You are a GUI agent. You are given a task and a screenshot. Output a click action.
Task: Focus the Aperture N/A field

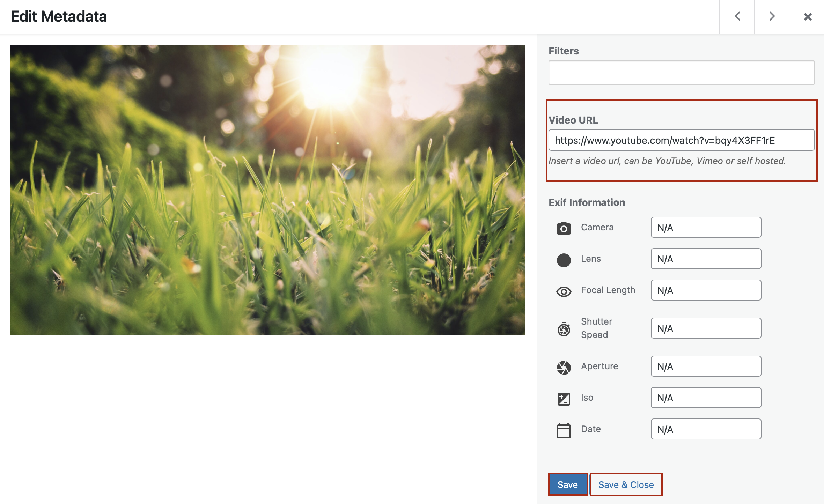point(706,366)
